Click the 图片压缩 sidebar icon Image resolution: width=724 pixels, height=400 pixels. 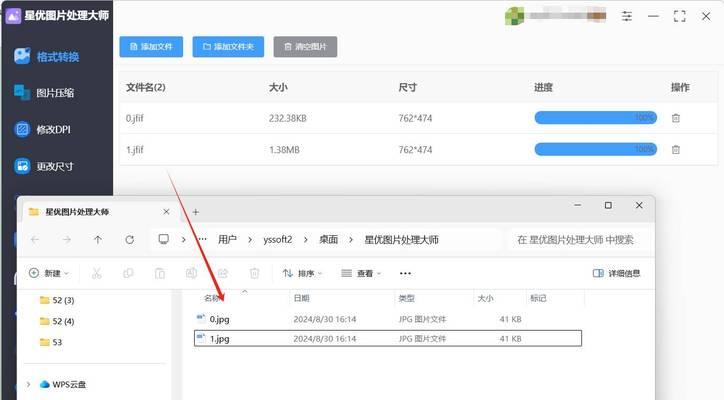pos(22,92)
